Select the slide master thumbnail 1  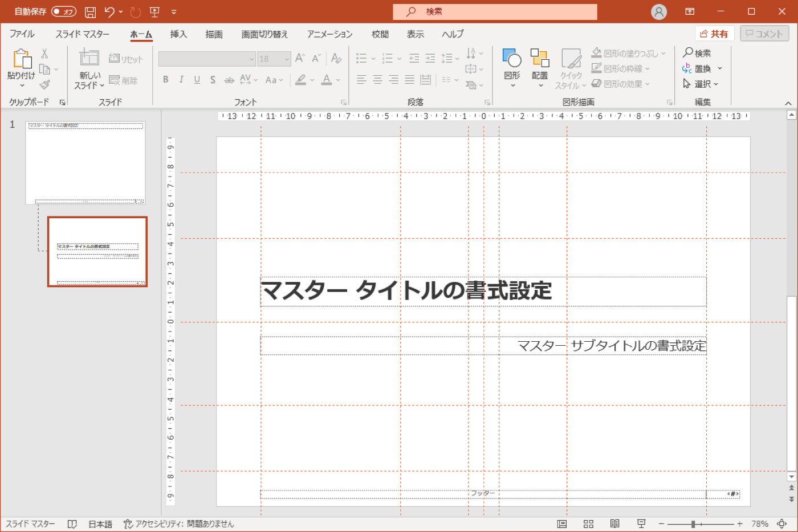pyautogui.click(x=85, y=163)
